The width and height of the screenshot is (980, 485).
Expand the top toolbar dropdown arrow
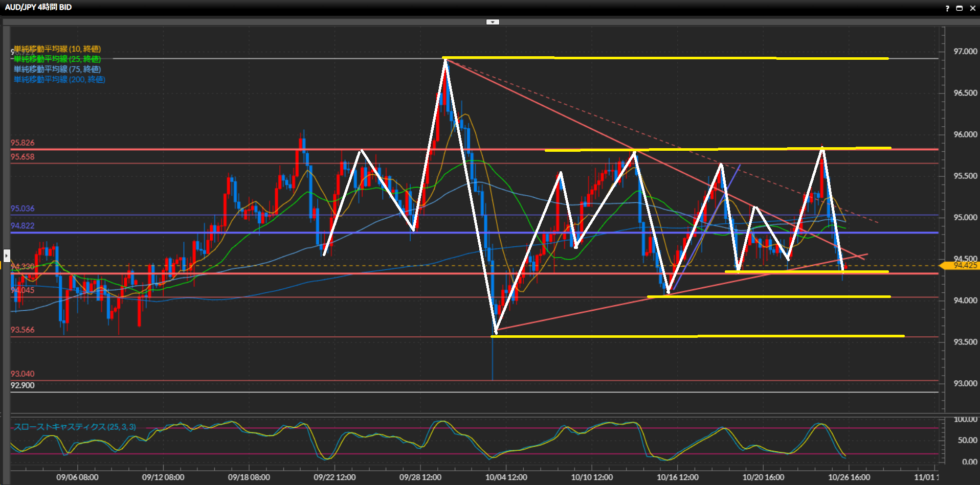point(492,22)
